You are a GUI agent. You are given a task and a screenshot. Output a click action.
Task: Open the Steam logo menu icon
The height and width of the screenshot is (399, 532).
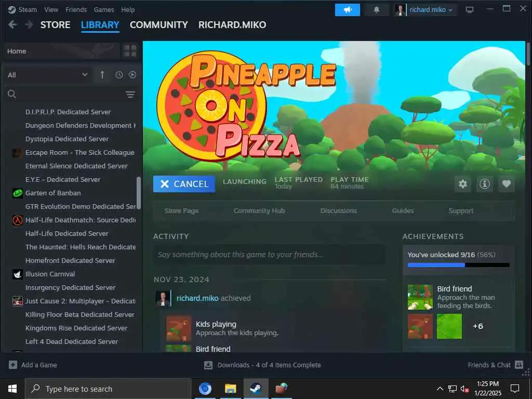point(12,9)
